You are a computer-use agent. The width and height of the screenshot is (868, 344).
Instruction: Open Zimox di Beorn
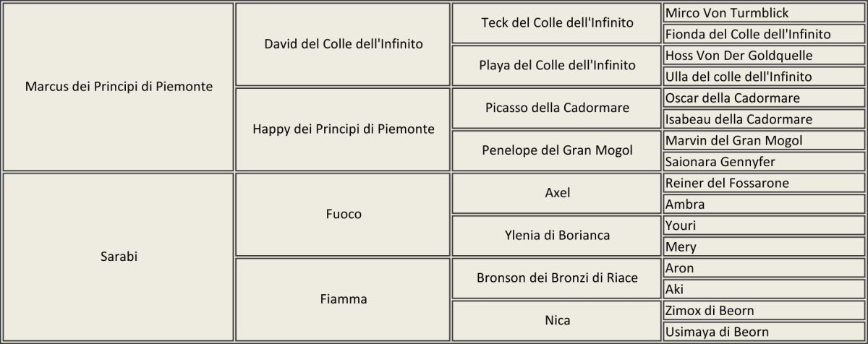click(709, 311)
